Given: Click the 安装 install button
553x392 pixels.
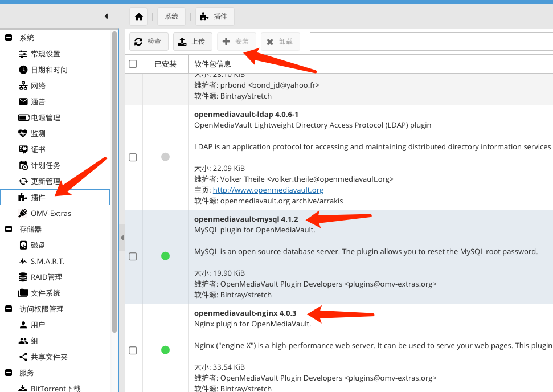Looking at the screenshot, I should 236,42.
